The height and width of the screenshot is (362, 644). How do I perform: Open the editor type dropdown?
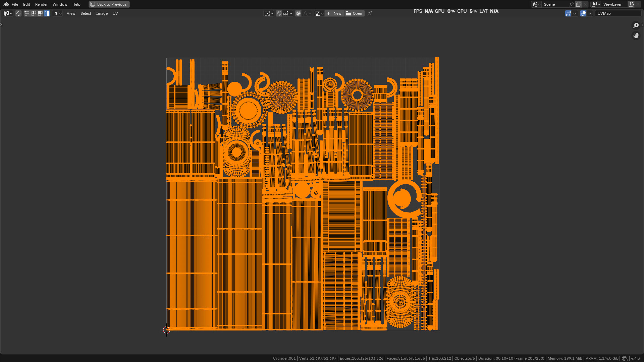tap(8, 13)
